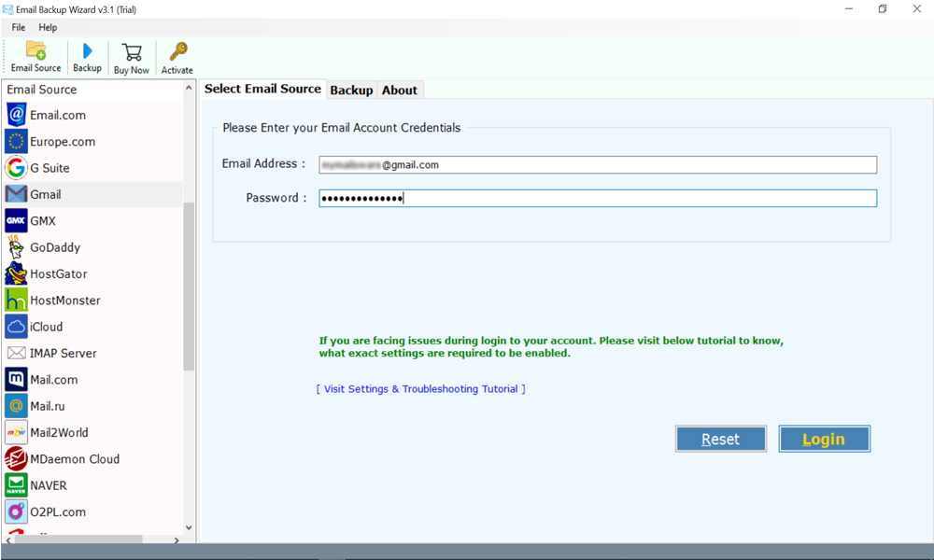Open Visit Settings & Troubleshooting Tutorial link

point(421,388)
